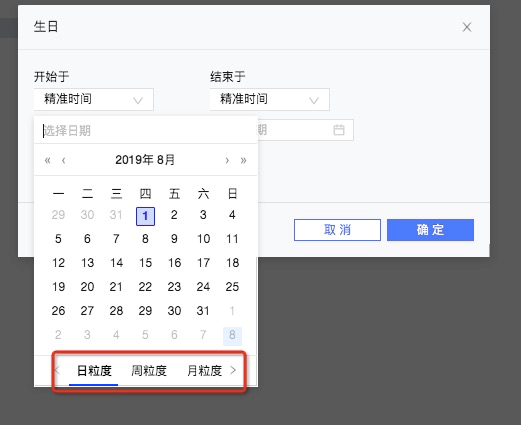Click date 12 in the calendar
This screenshot has height=425, width=521.
58,263
